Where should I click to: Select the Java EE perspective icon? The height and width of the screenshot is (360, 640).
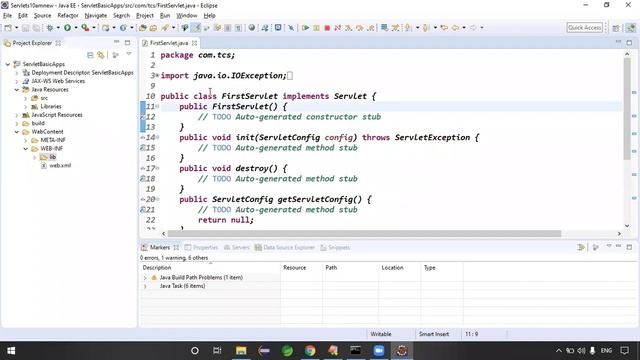pos(631,28)
